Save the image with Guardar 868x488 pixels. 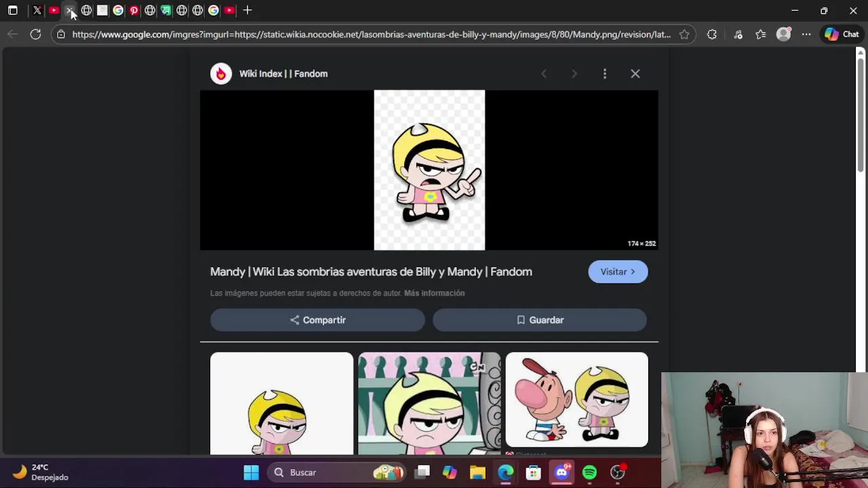(x=540, y=320)
